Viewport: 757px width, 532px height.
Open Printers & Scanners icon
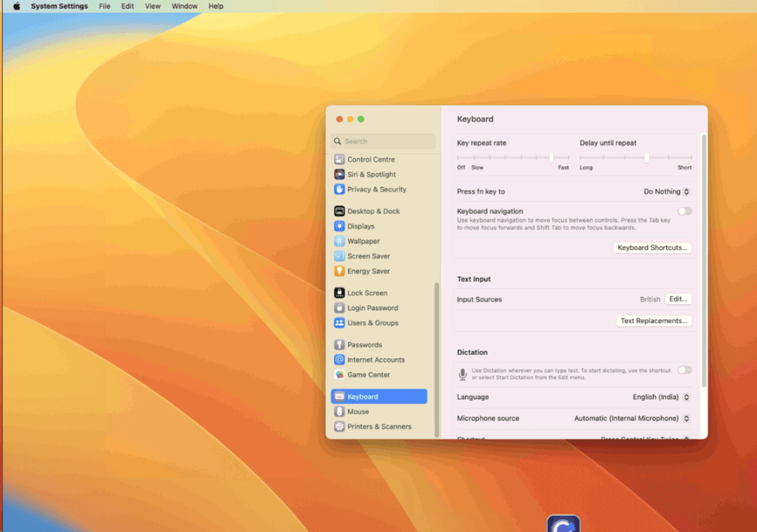pos(339,426)
